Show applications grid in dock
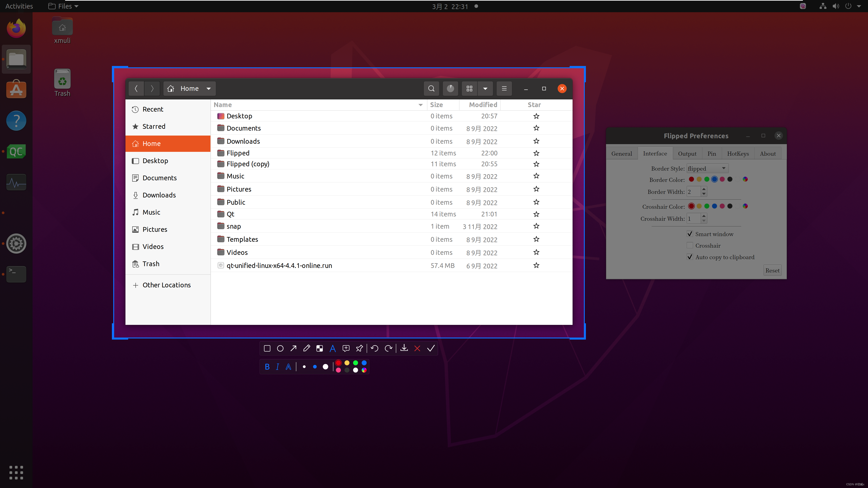 tap(16, 472)
